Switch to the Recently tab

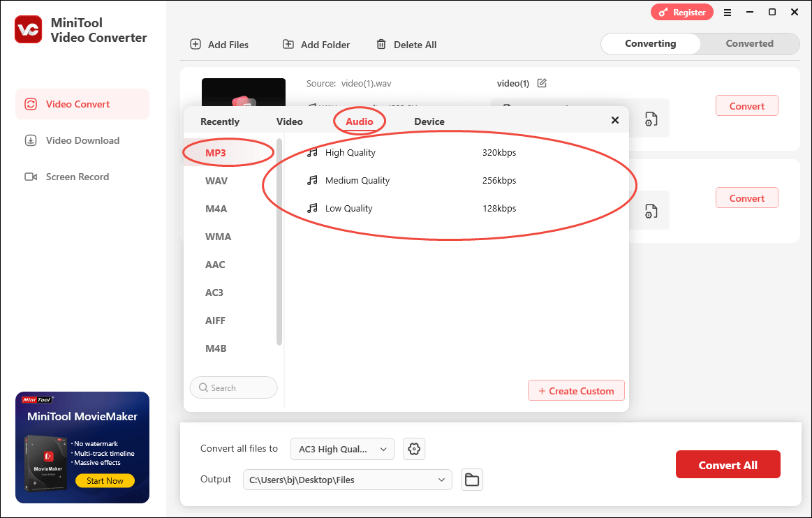pos(219,121)
